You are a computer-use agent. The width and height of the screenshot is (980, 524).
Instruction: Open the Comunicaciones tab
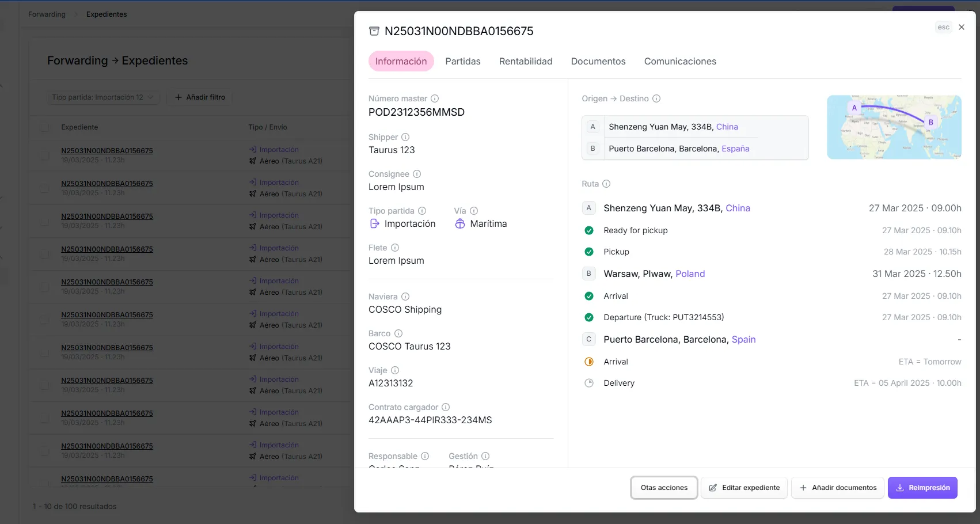(x=680, y=61)
